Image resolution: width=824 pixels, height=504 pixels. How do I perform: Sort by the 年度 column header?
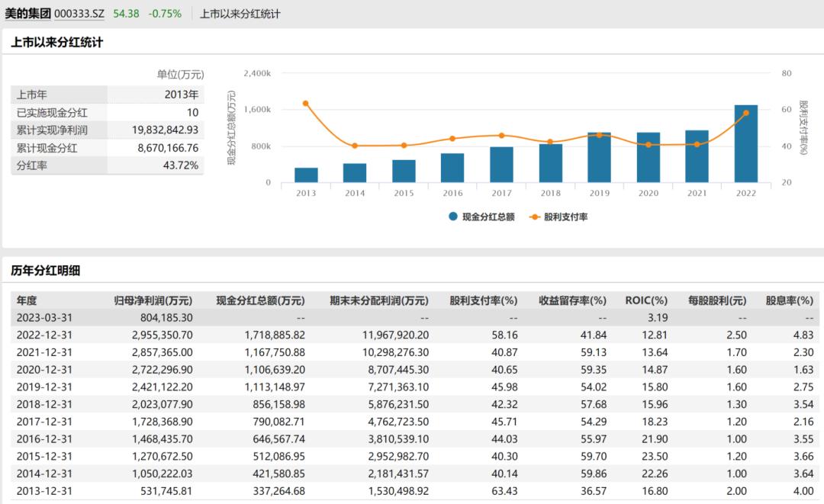tap(27, 300)
